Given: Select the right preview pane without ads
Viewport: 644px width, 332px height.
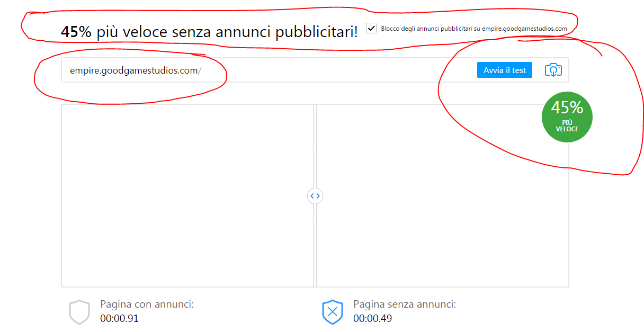Looking at the screenshot, I should 442,195.
